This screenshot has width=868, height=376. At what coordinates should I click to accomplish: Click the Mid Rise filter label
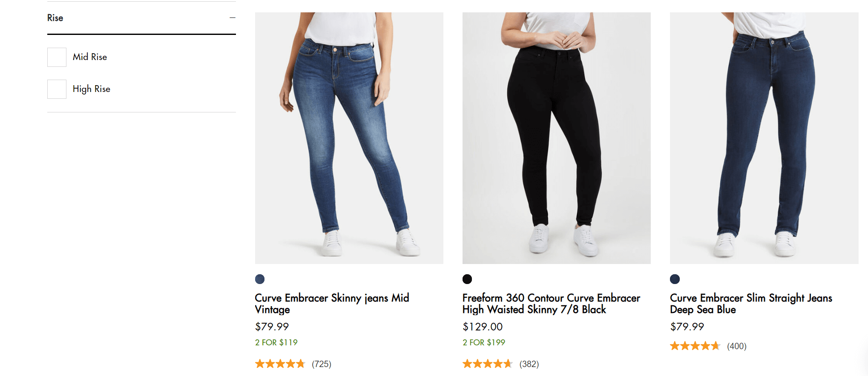90,57
